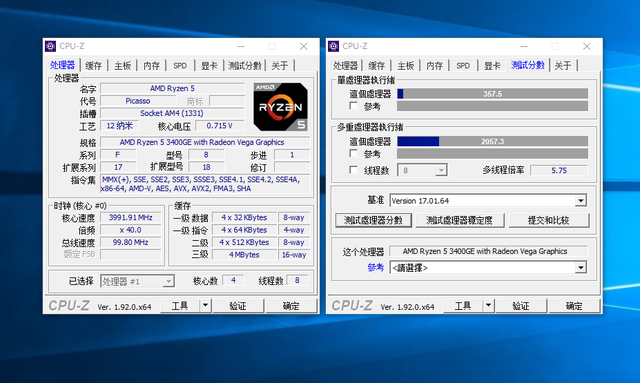Click the 代号 value Picasso
The width and height of the screenshot is (640, 383).
coord(138,101)
